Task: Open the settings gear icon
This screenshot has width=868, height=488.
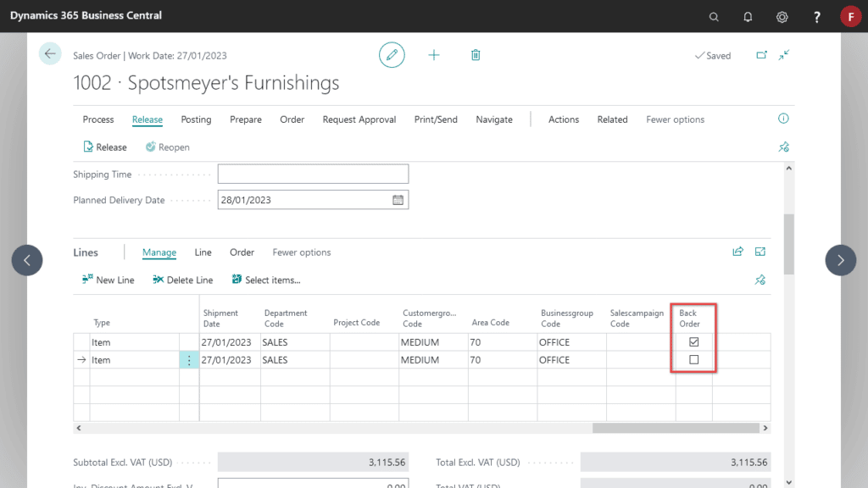Action: [782, 16]
